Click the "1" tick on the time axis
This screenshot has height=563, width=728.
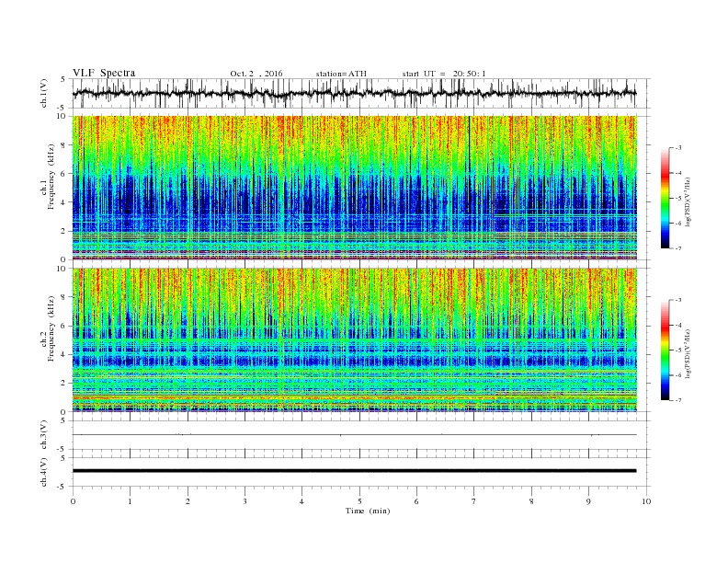tap(130, 501)
